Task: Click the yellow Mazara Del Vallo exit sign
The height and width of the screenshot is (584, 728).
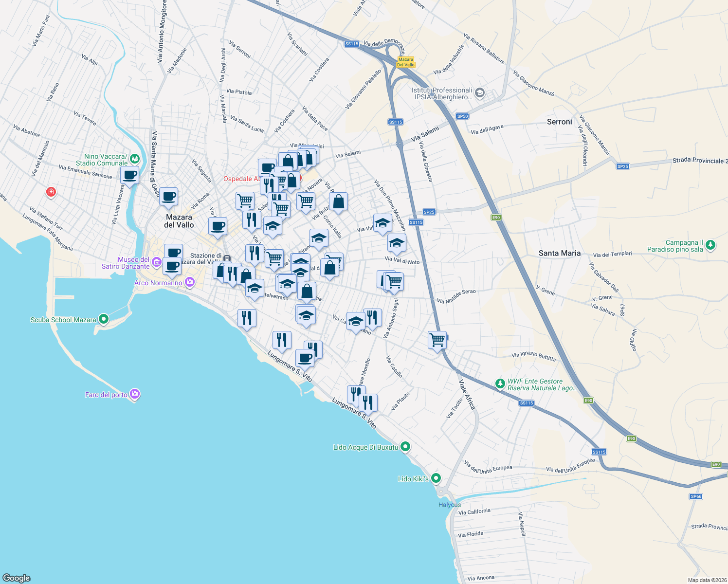Action: (405, 62)
